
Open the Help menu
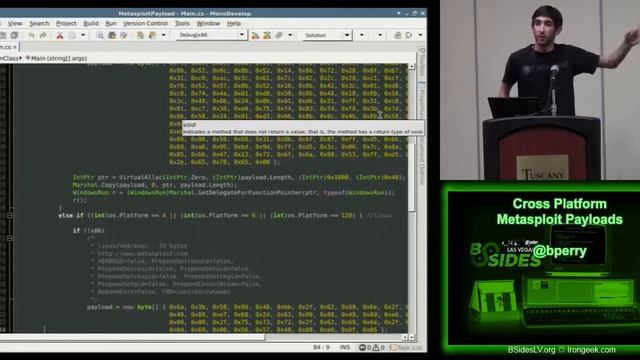(234, 24)
